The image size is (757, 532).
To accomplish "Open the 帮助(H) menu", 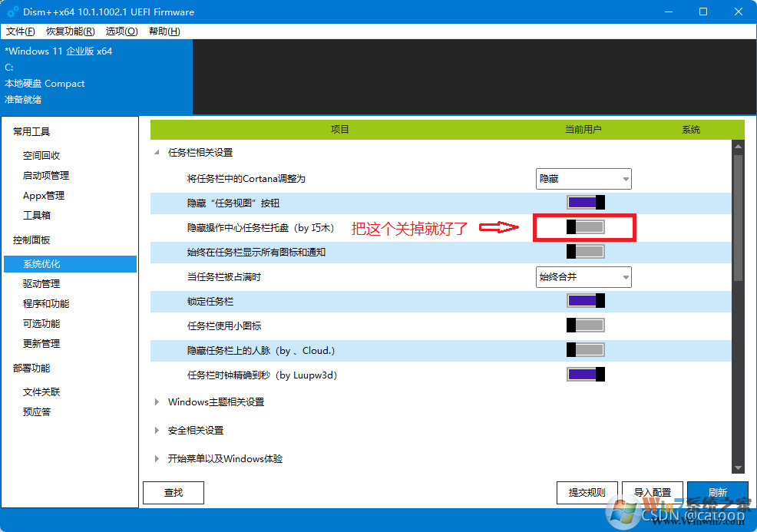I will pyautogui.click(x=164, y=31).
